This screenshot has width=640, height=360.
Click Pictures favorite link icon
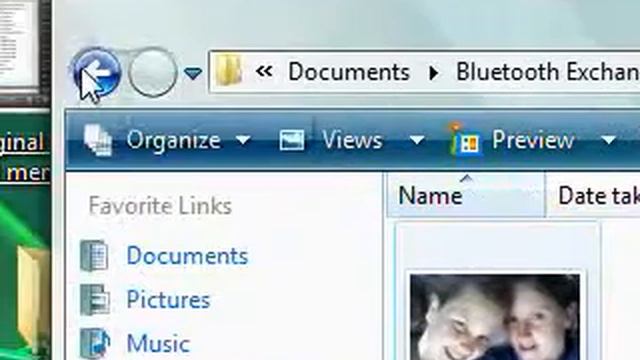pyautogui.click(x=96, y=300)
